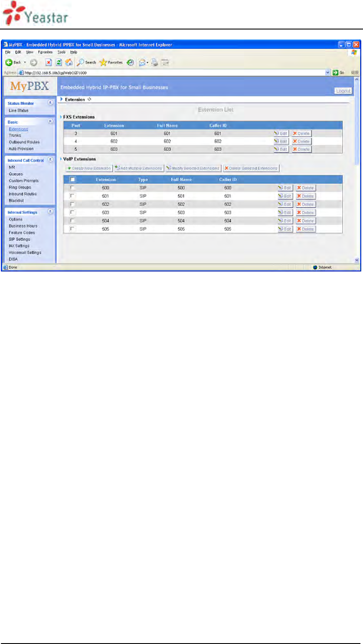The height and width of the screenshot is (644, 363).
Task: Check the box for extension 501
Action: click(x=73, y=196)
